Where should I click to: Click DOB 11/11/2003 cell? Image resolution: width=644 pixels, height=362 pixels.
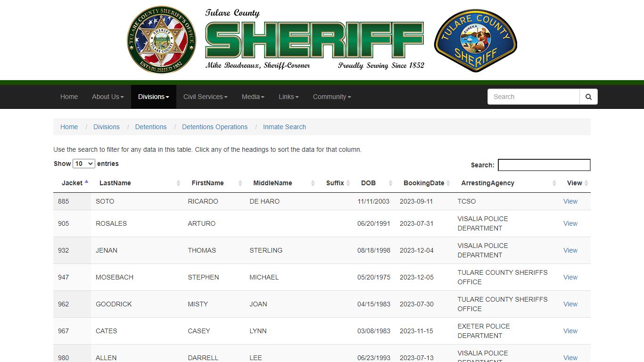pyautogui.click(x=374, y=201)
